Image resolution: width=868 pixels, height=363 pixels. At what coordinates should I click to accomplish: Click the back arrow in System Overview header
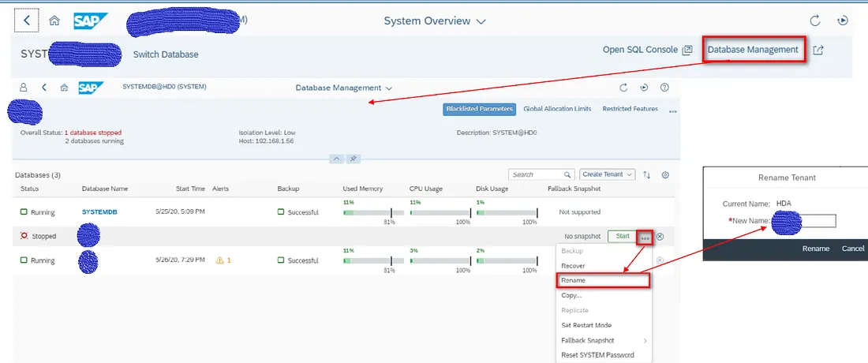27,21
